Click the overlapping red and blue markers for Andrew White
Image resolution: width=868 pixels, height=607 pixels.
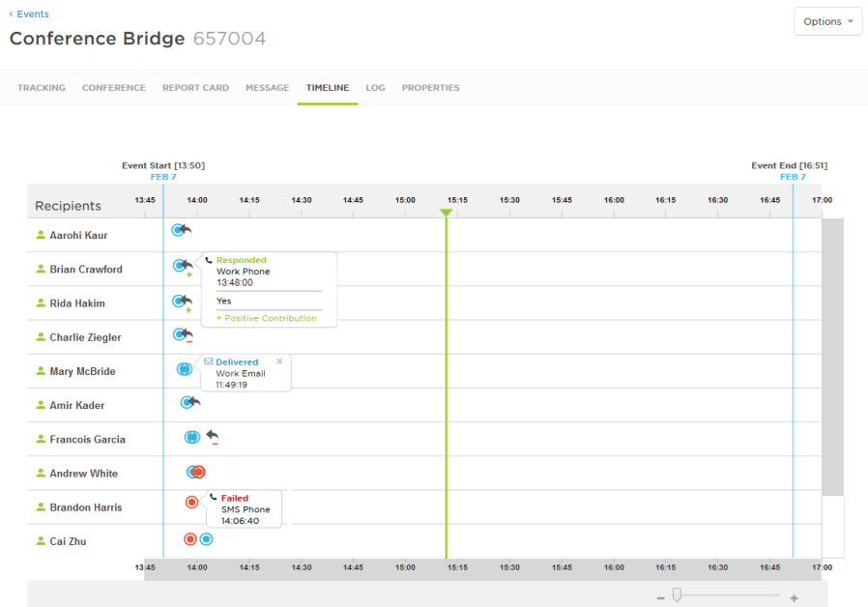click(x=194, y=472)
